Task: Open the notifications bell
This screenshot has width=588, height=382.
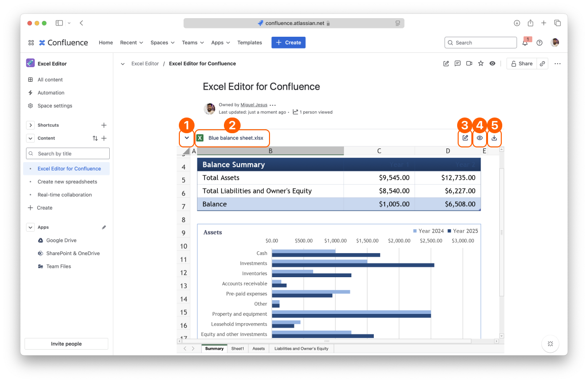Action: click(525, 43)
